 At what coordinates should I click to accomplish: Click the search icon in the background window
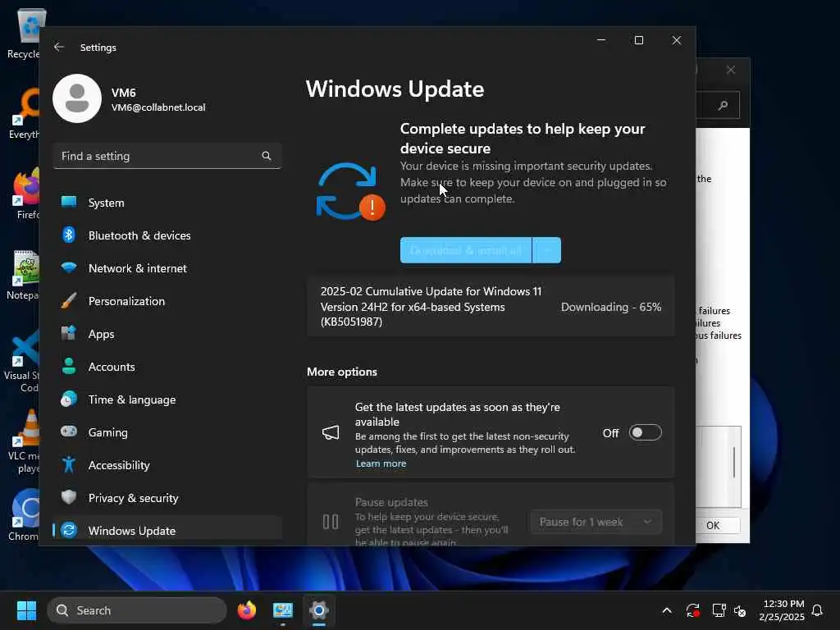[723, 105]
